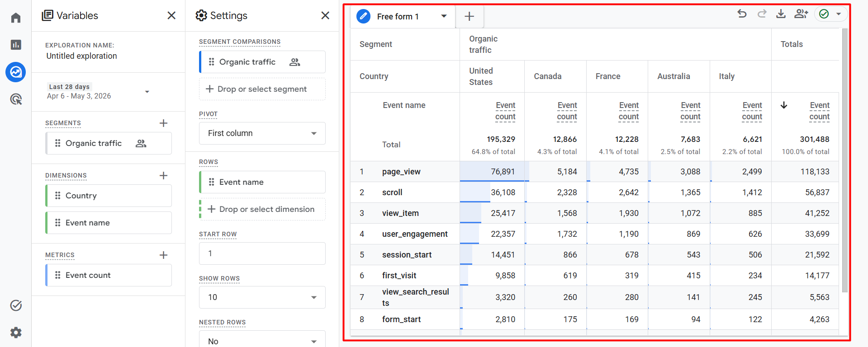Click Drop or select segment
Image resolution: width=868 pixels, height=347 pixels.
(262, 89)
